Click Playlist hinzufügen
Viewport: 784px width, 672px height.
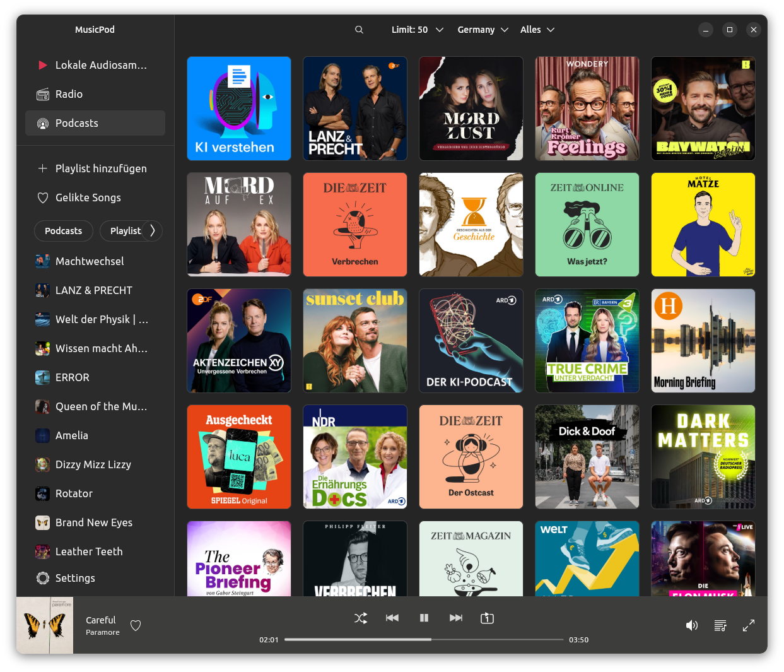click(x=95, y=168)
